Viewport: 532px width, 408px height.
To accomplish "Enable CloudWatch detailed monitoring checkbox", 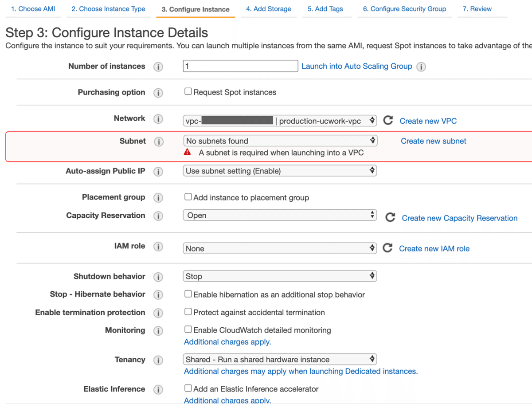I will pos(188,330).
